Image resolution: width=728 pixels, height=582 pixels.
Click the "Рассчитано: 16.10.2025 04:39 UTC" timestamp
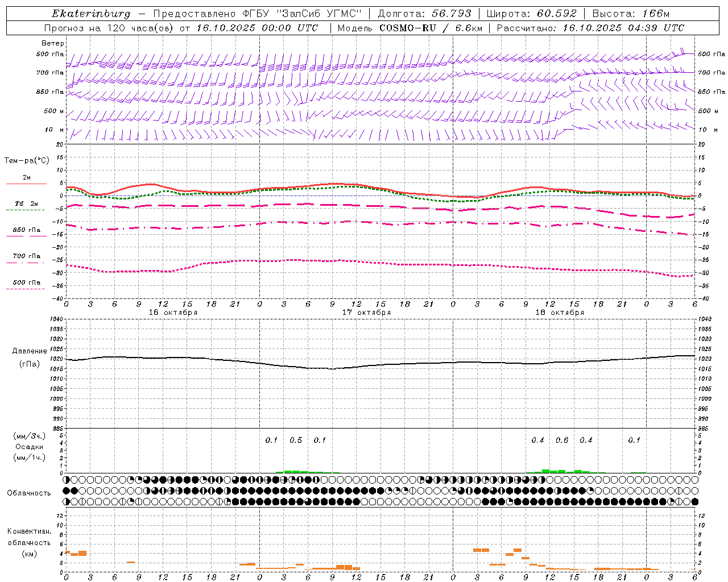(x=591, y=28)
